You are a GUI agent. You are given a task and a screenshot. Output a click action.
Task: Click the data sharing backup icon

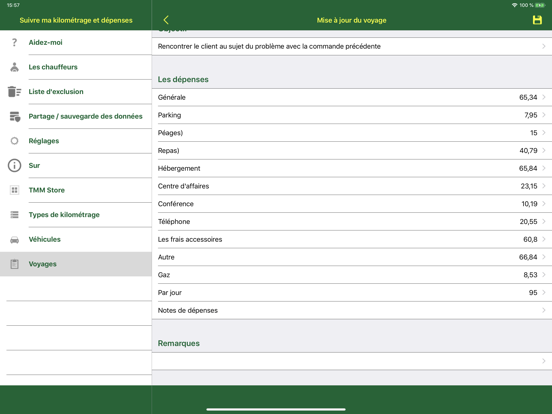14,116
